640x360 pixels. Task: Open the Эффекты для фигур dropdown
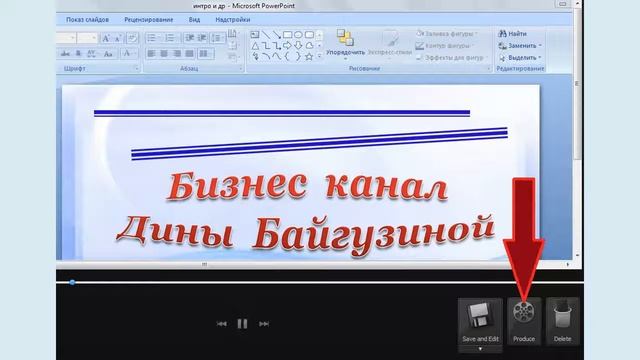pyautogui.click(x=452, y=58)
